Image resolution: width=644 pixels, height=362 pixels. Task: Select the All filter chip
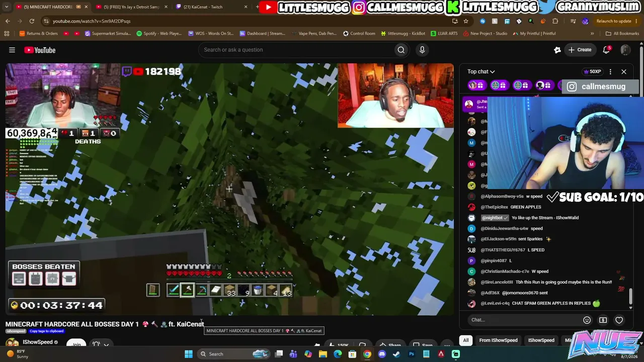[x=466, y=340]
